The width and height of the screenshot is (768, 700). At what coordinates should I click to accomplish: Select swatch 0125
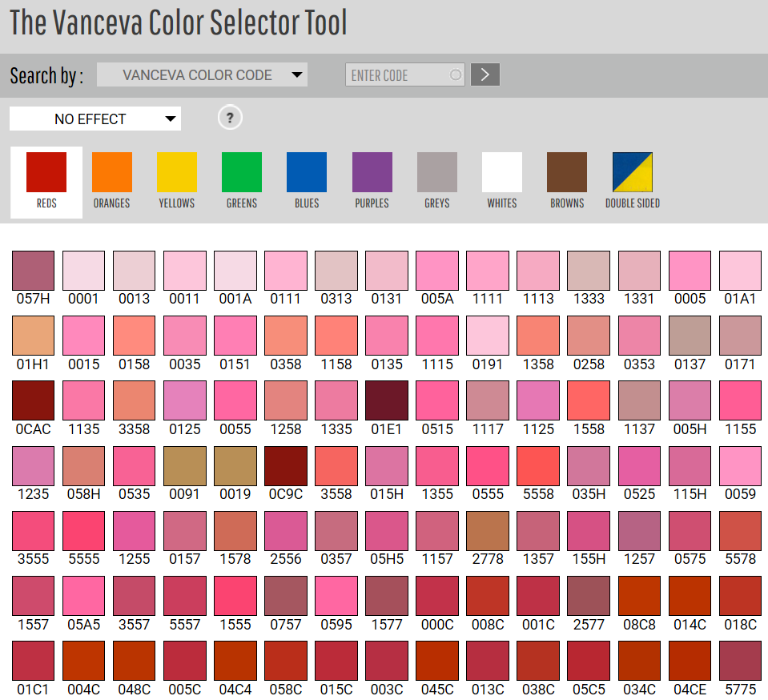click(x=185, y=400)
